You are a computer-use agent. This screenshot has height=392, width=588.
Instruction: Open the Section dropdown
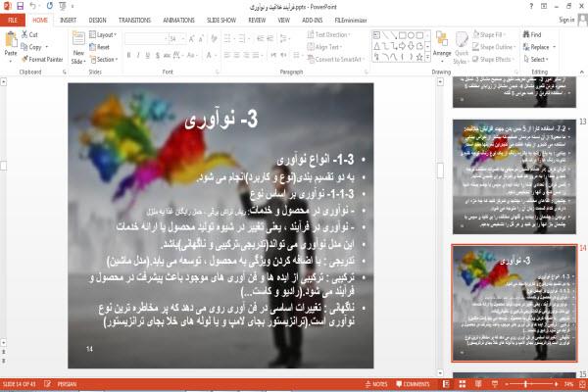pos(104,59)
